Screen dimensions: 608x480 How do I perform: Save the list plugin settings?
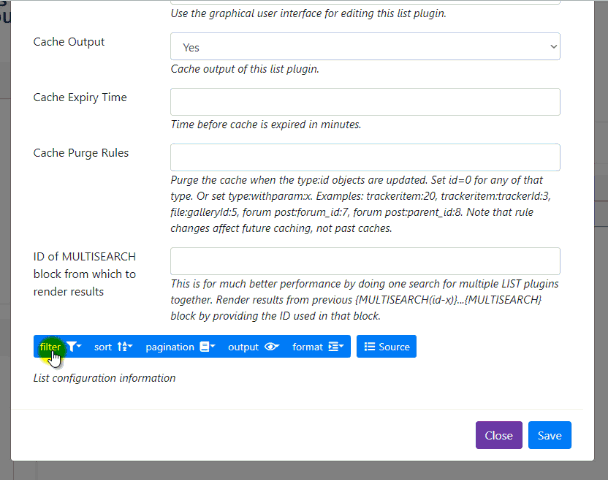pyautogui.click(x=549, y=435)
